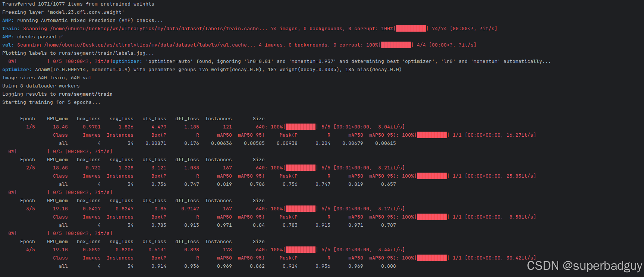Click the cls_loss value 0.6131
Viewport: 644px width, 277px height.
pos(157,250)
